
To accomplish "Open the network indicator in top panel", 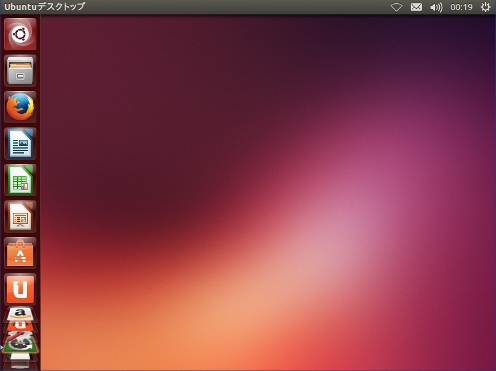I will point(396,7).
